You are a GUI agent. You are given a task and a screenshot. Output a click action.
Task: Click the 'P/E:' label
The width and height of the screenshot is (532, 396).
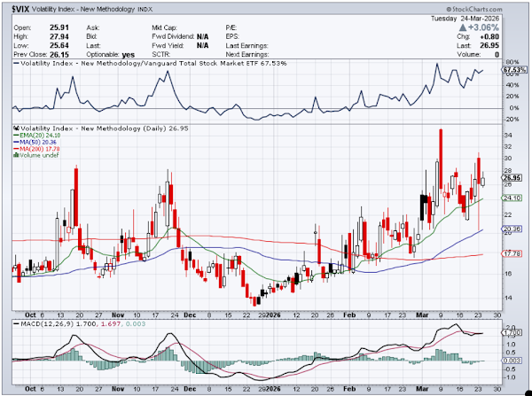(x=231, y=27)
